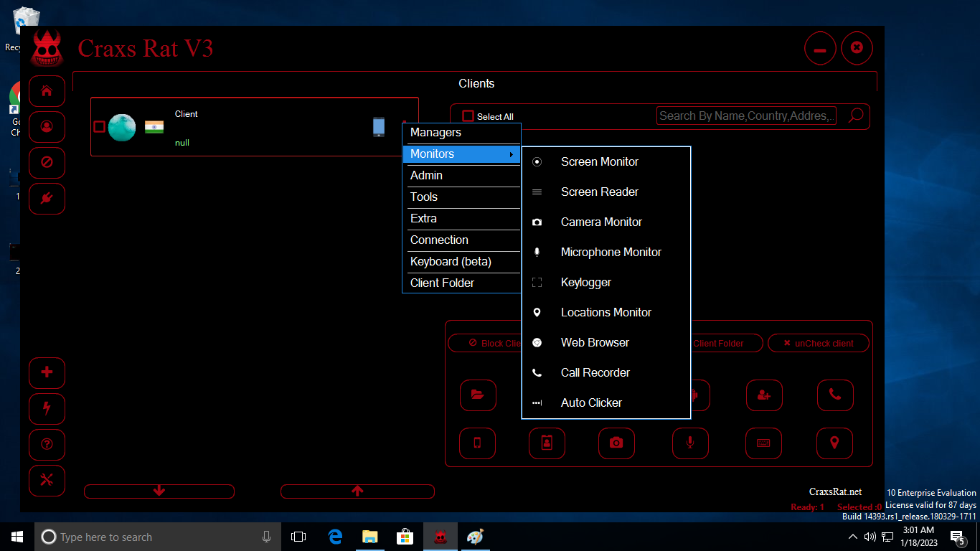Screen dimensions: 980x551
Task: Select Auto Clicker in the submenu
Action: tap(606, 403)
